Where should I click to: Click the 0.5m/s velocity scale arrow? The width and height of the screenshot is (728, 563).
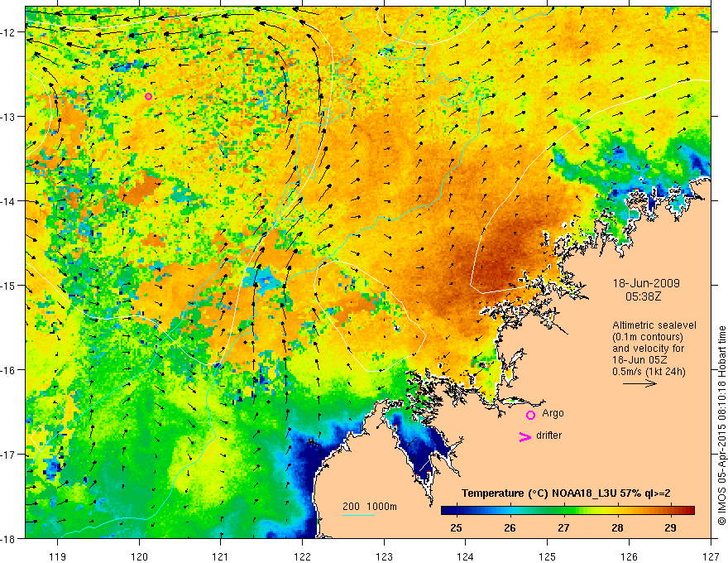639,383
